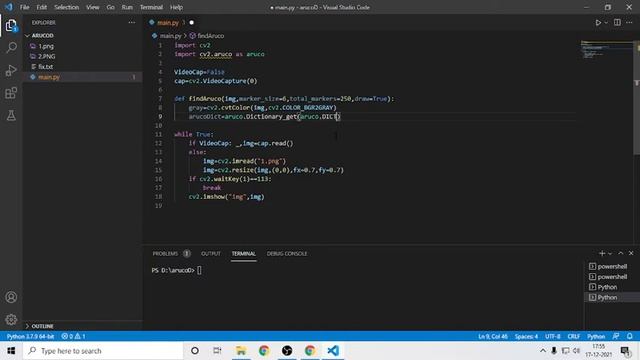Create a new terminal with plus icon
The height and width of the screenshot is (360, 640).
click(602, 253)
